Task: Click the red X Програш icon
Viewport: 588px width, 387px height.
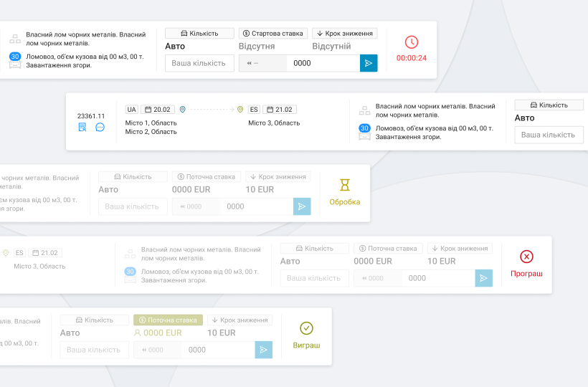Action: click(526, 257)
